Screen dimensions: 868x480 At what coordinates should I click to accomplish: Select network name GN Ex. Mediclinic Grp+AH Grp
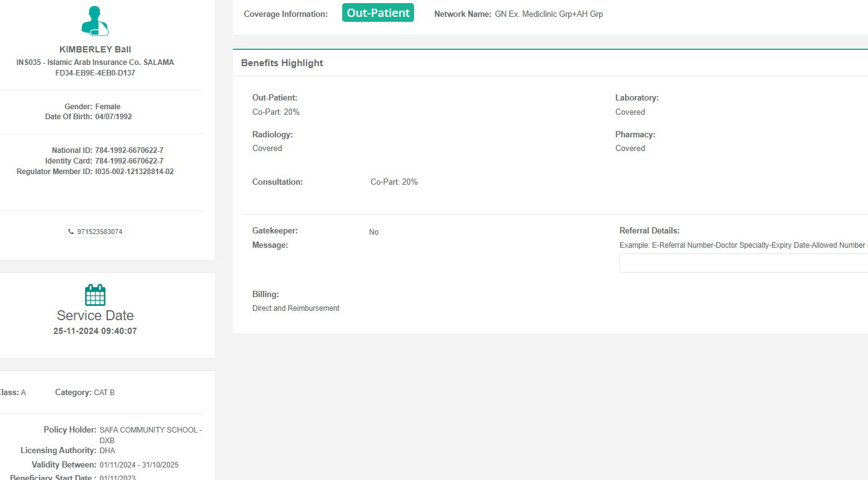tap(549, 14)
